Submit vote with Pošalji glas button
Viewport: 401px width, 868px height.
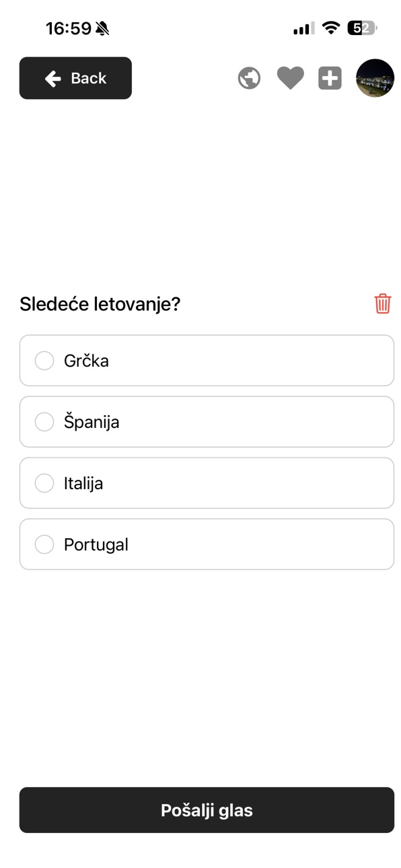[x=207, y=810]
